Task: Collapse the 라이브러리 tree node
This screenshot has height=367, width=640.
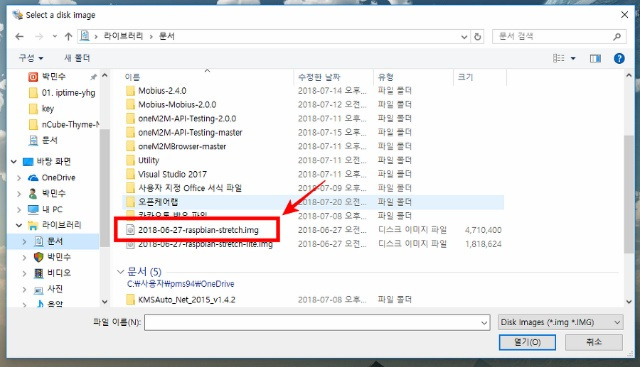Action: coord(19,225)
